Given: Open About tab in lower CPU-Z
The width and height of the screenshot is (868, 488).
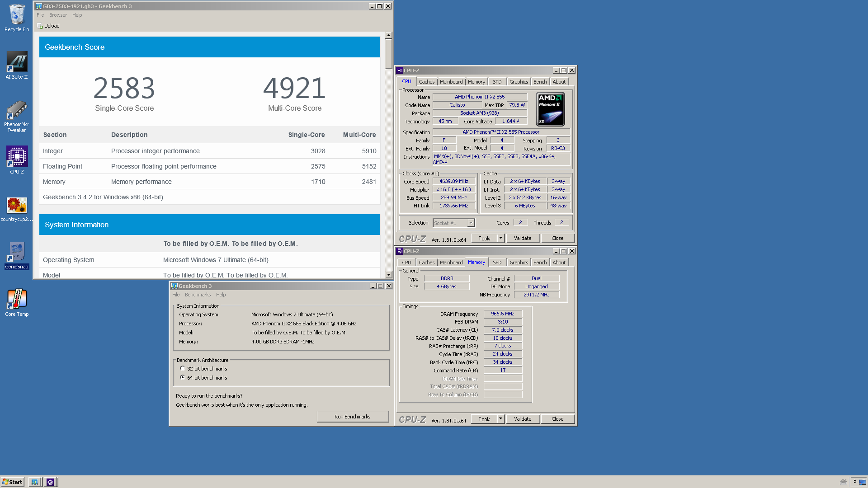Looking at the screenshot, I should click(559, 263).
